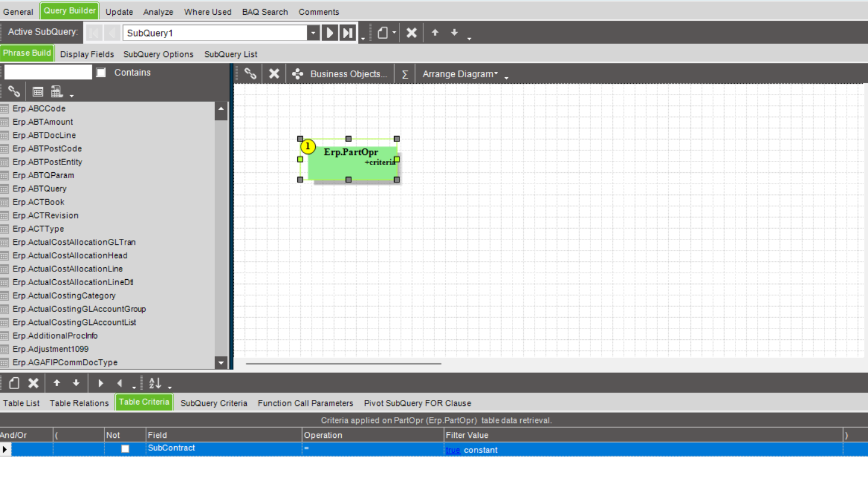Viewport: 868px width, 480px height.
Task: Click the Business Objects button
Action: pos(340,74)
